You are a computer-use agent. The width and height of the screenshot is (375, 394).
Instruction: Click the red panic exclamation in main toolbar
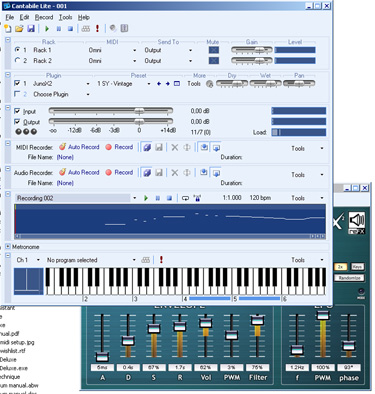[x=97, y=29]
